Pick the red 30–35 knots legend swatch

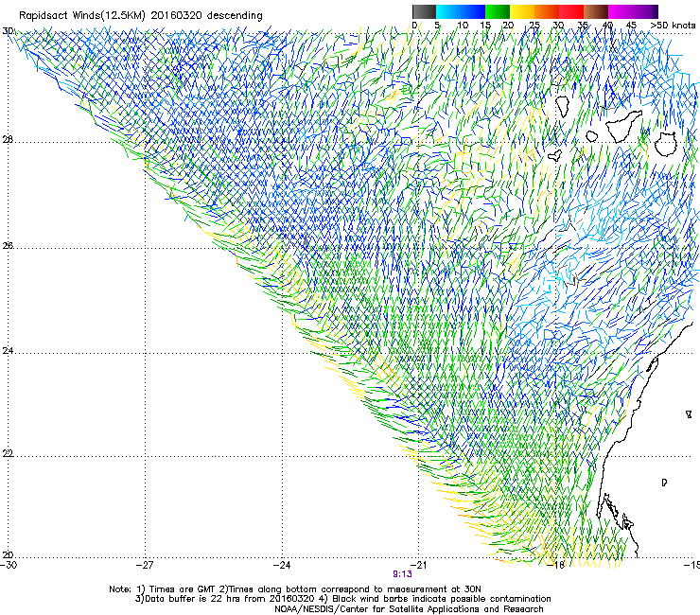(x=571, y=11)
